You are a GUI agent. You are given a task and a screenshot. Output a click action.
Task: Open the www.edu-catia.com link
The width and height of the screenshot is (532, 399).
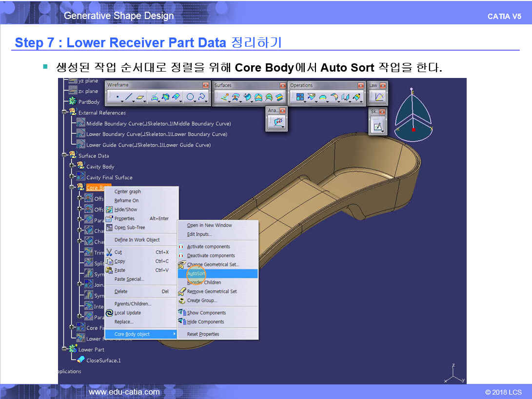point(124,392)
